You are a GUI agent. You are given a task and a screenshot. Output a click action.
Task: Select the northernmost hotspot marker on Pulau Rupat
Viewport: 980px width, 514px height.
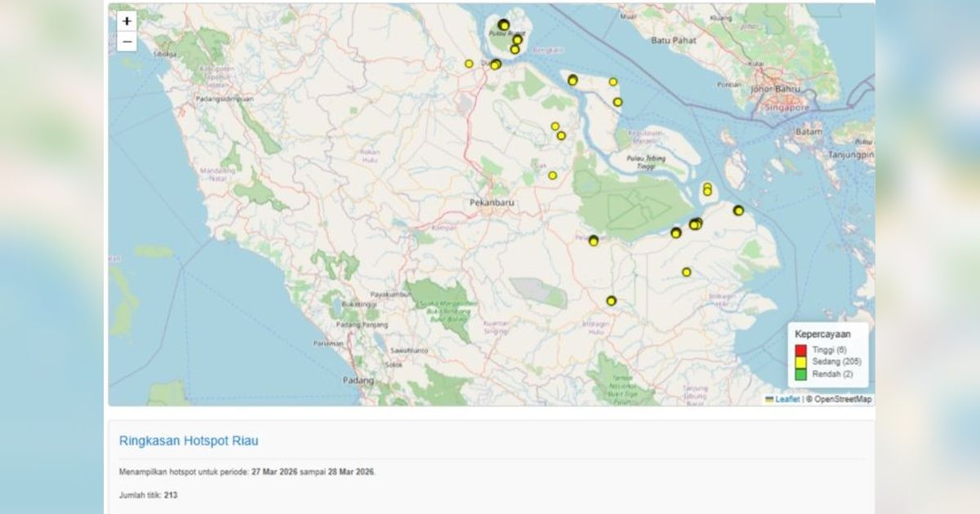click(504, 24)
